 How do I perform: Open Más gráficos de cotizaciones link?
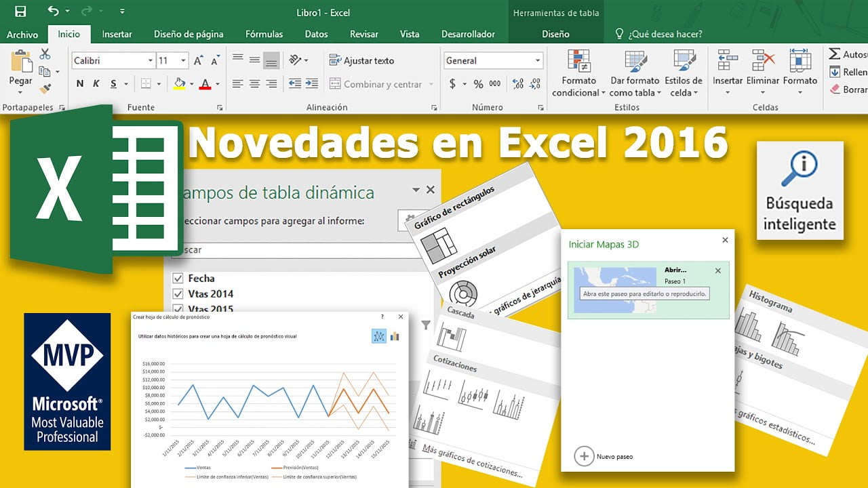[x=473, y=461]
